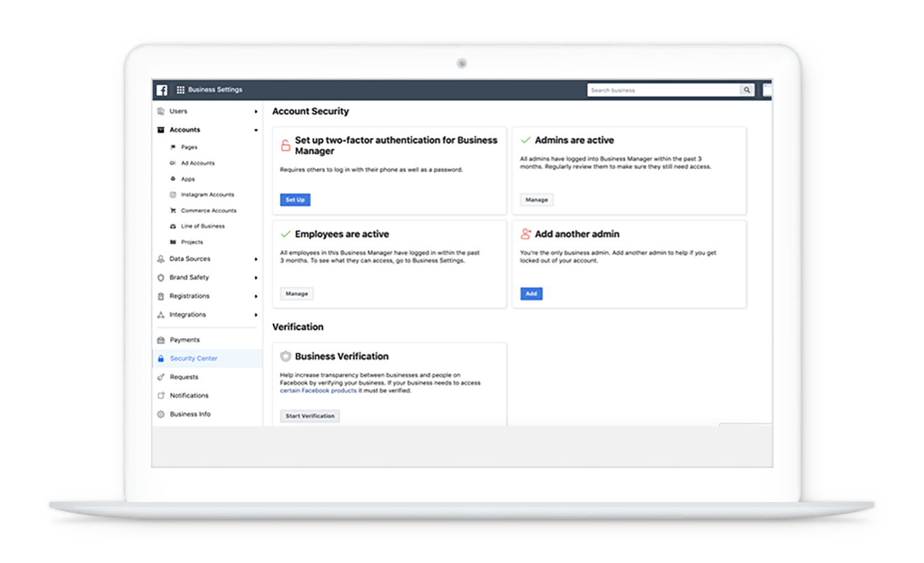Click the Payments icon
This screenshot has height=563, width=924.
tap(161, 340)
